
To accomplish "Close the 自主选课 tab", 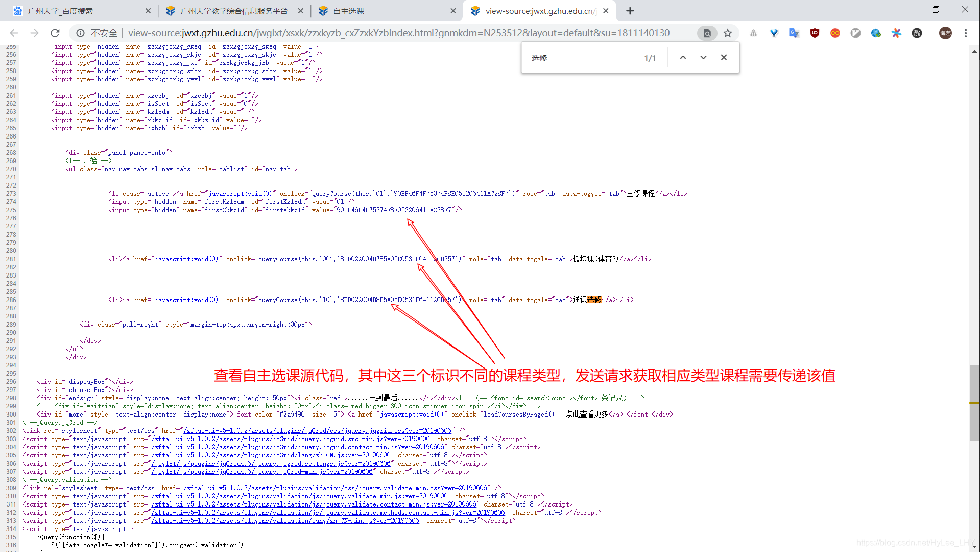I will pos(453,11).
